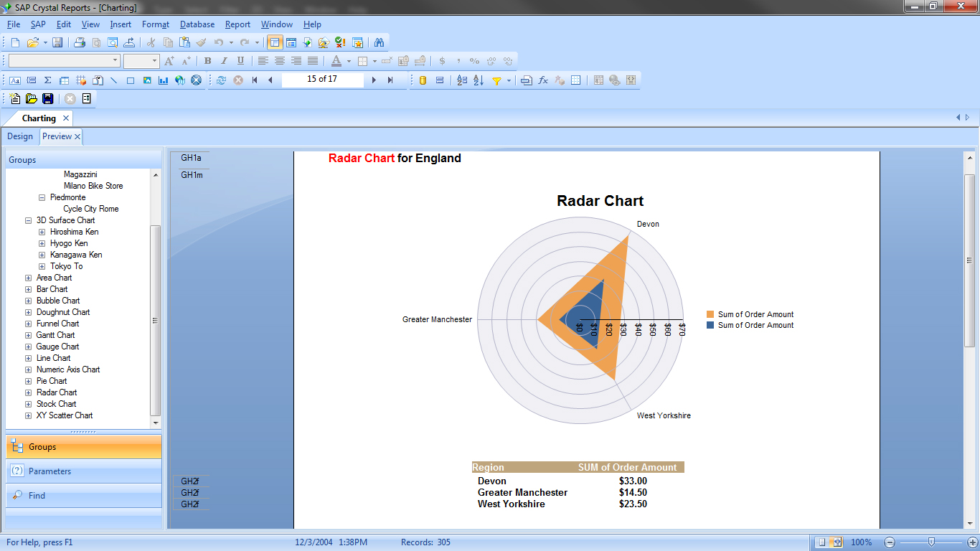
Task: Click the Insert Summary sigma icon
Action: 47,80
